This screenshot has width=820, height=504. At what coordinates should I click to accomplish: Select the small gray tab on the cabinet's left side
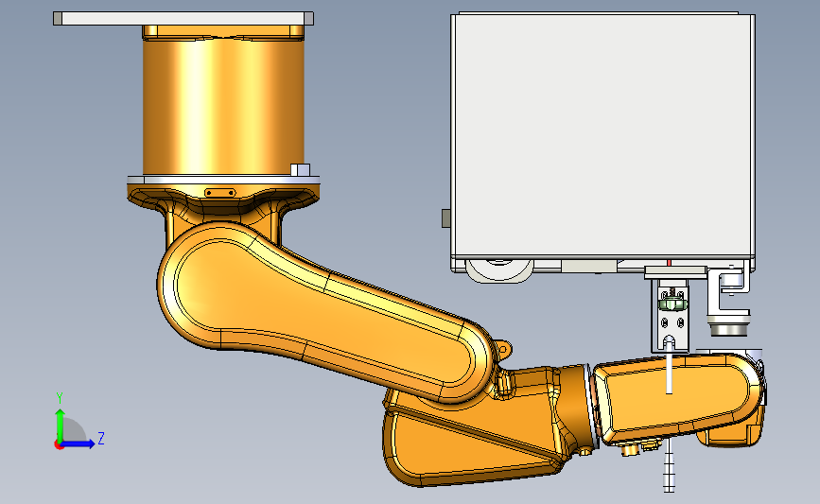click(446, 218)
